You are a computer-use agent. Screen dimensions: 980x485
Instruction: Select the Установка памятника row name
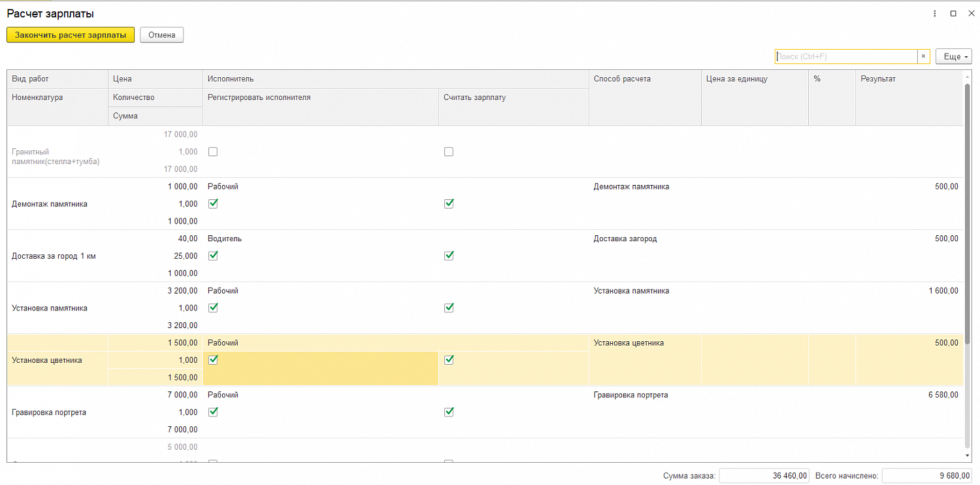tap(50, 309)
